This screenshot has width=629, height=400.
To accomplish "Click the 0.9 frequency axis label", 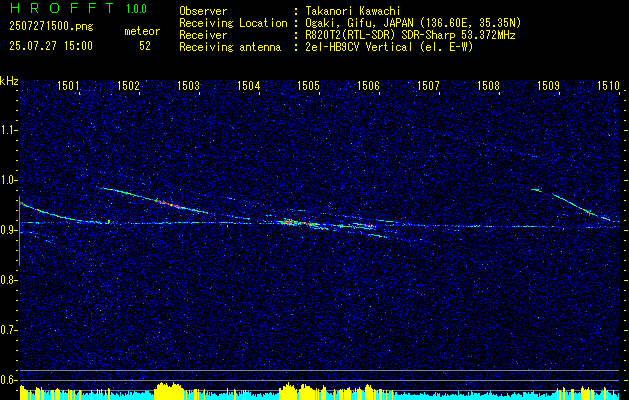I will coord(8,230).
